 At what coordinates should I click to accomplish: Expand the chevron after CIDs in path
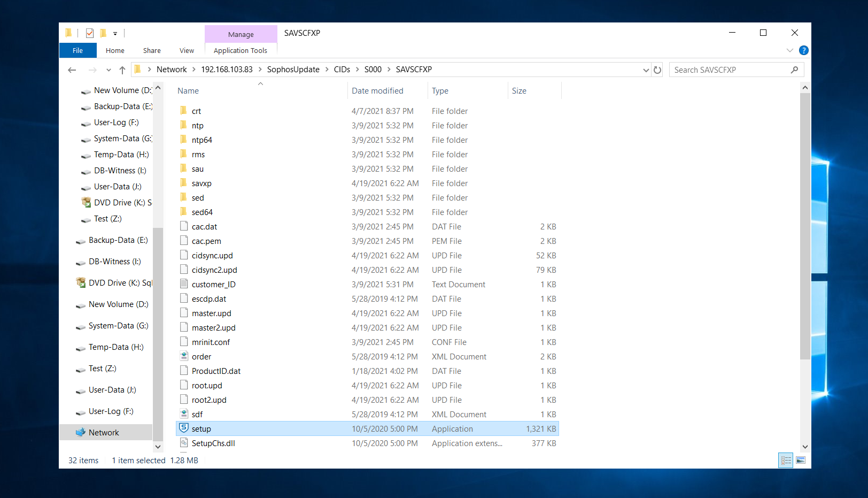(x=358, y=70)
